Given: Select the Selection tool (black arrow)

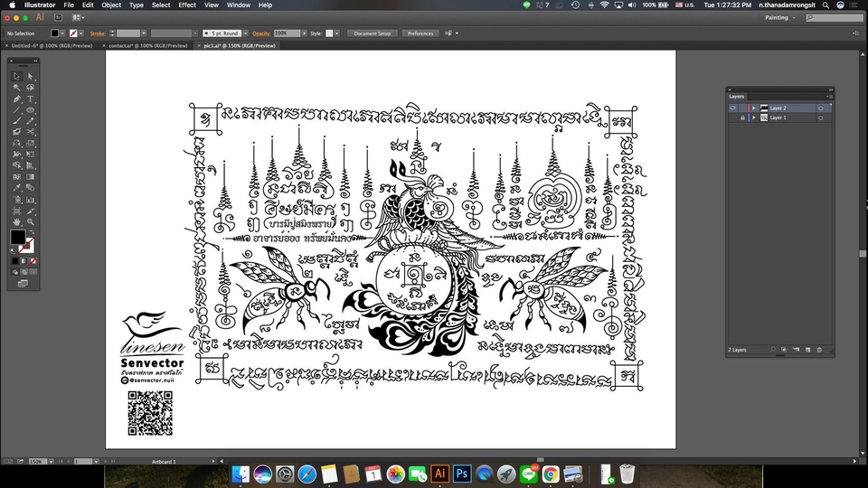Looking at the screenshot, I should 16,76.
